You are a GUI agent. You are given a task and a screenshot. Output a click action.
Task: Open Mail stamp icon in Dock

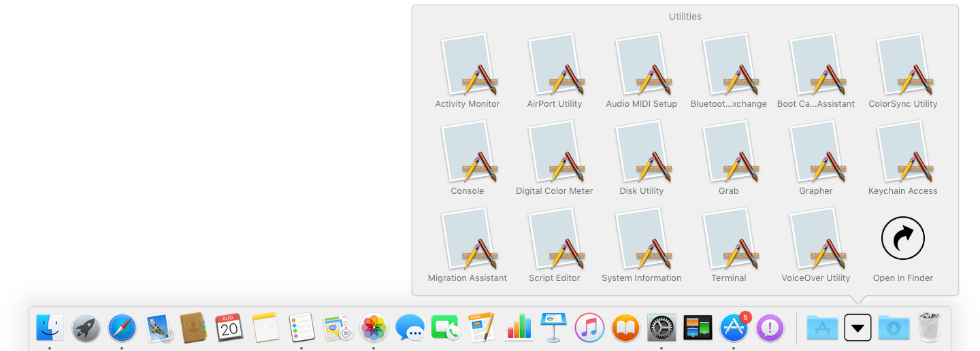tap(158, 328)
